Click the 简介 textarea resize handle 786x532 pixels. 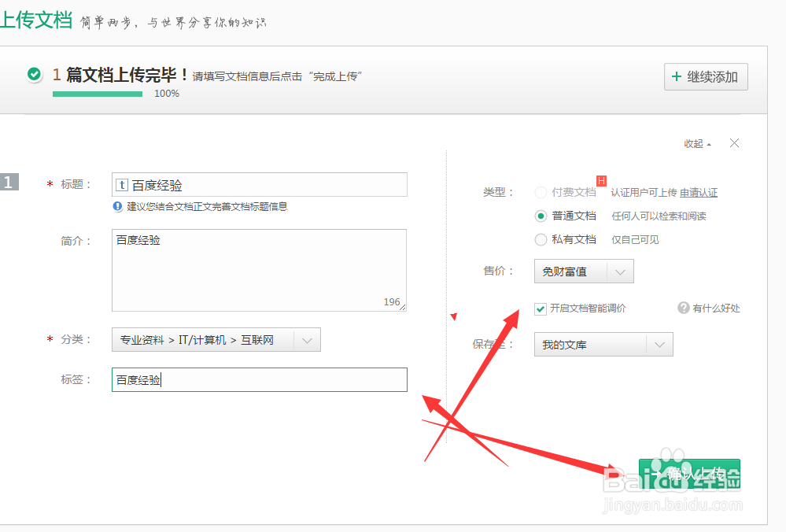tap(403, 307)
